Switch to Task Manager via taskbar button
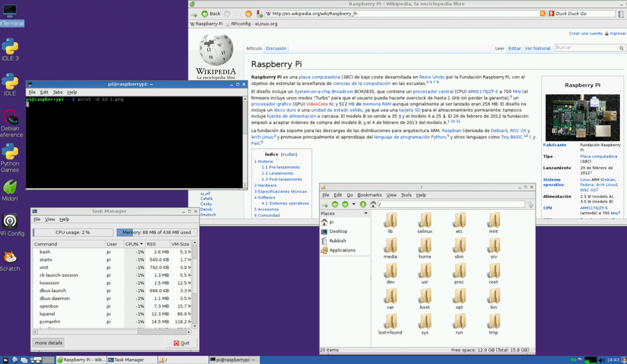Viewport: 627px width, 364px height. point(132,360)
